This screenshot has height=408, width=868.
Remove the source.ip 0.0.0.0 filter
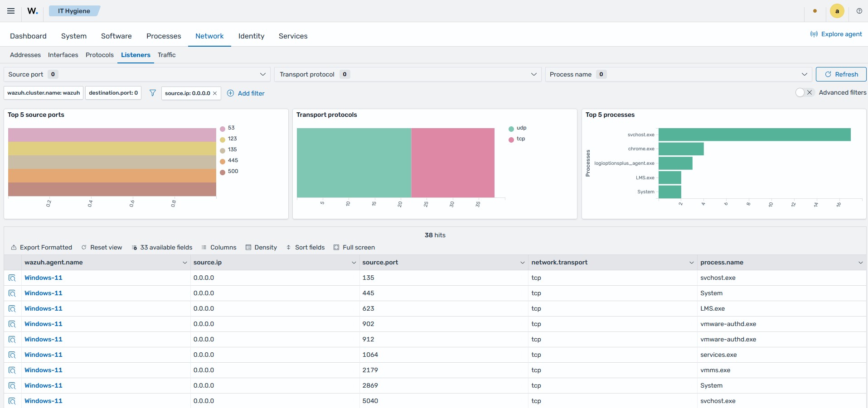(x=215, y=93)
